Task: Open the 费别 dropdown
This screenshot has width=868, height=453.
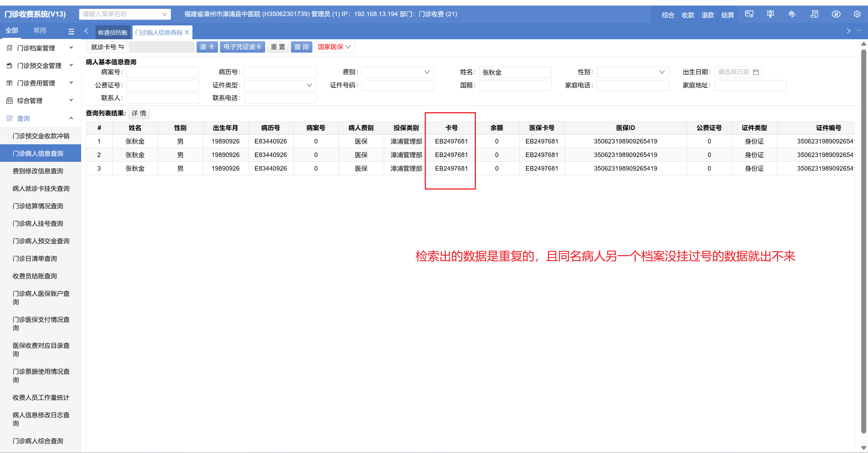Action: 397,72
